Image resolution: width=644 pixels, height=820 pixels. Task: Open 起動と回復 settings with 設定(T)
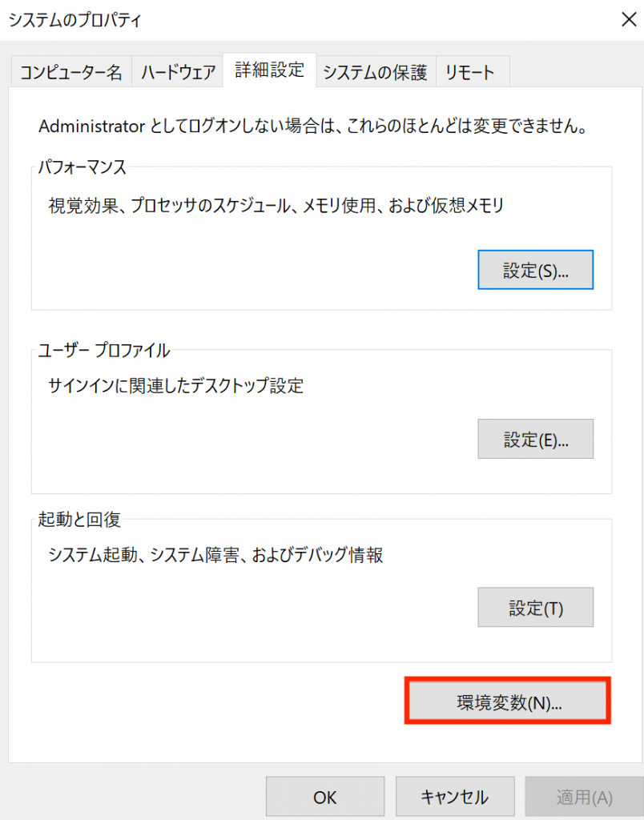coord(535,607)
